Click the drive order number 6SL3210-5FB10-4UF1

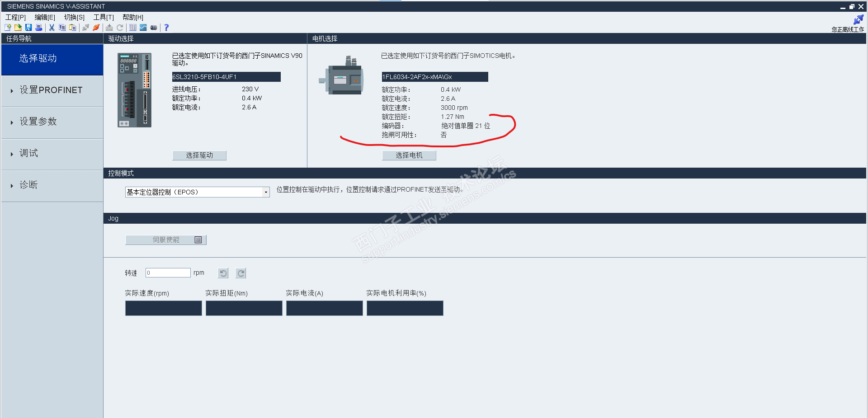pyautogui.click(x=226, y=77)
